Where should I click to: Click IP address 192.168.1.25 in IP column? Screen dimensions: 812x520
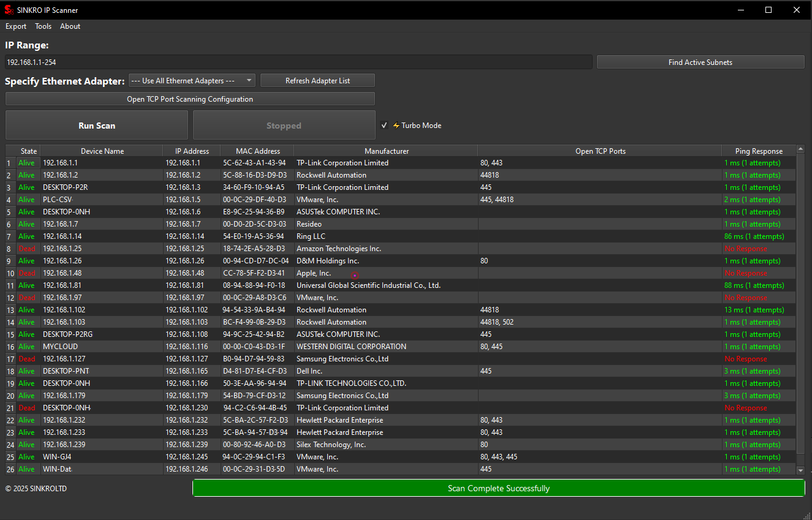tap(184, 249)
